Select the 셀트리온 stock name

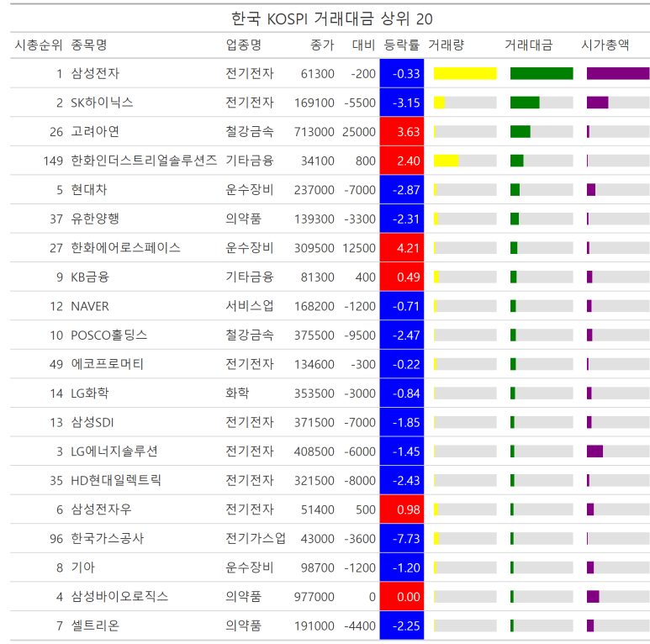[x=95, y=626]
